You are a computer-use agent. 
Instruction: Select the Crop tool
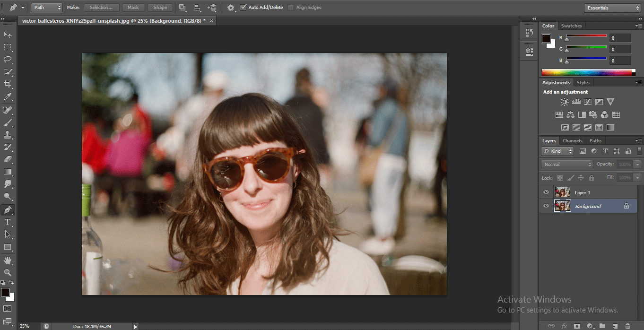[8, 84]
